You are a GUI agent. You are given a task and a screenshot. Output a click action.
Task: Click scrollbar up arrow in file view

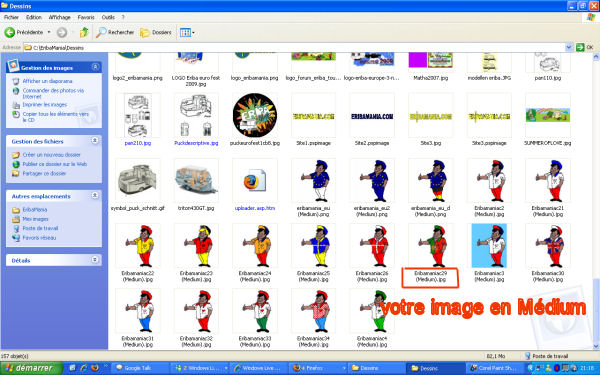596,57
